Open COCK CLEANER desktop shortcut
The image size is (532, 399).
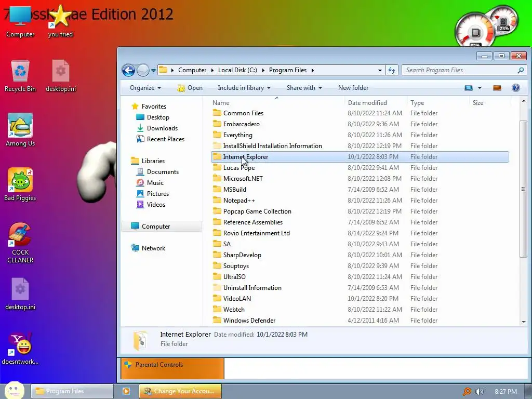pyautogui.click(x=20, y=243)
